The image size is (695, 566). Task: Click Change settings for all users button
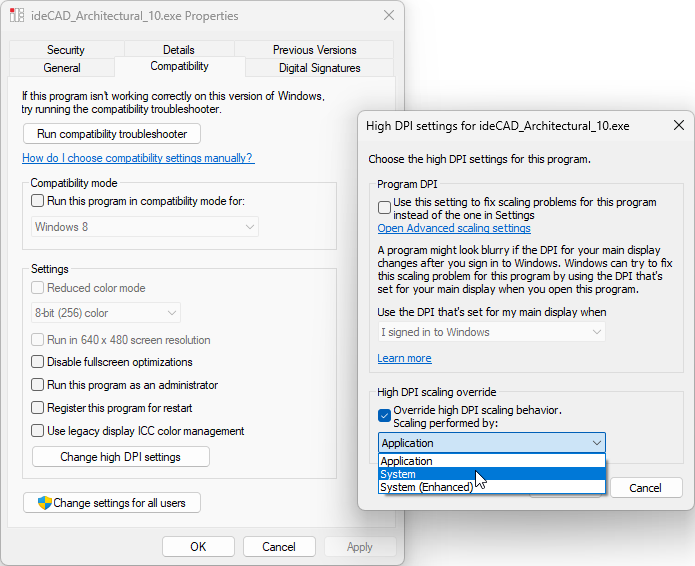(x=112, y=503)
